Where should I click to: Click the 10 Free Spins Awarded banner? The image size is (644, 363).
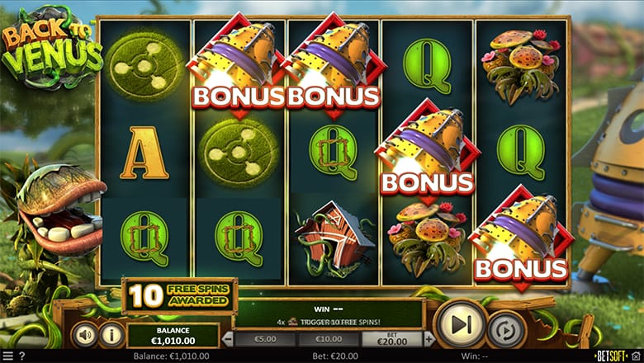pos(179,295)
